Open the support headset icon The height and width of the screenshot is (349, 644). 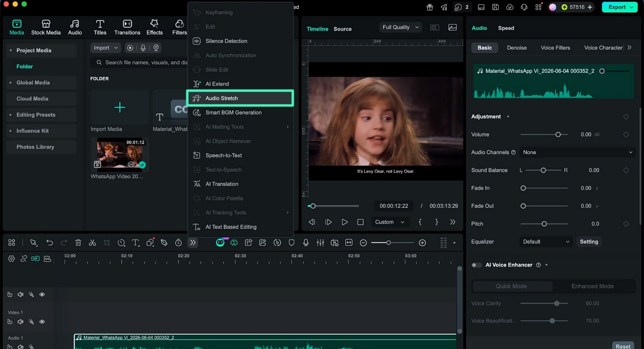click(524, 7)
